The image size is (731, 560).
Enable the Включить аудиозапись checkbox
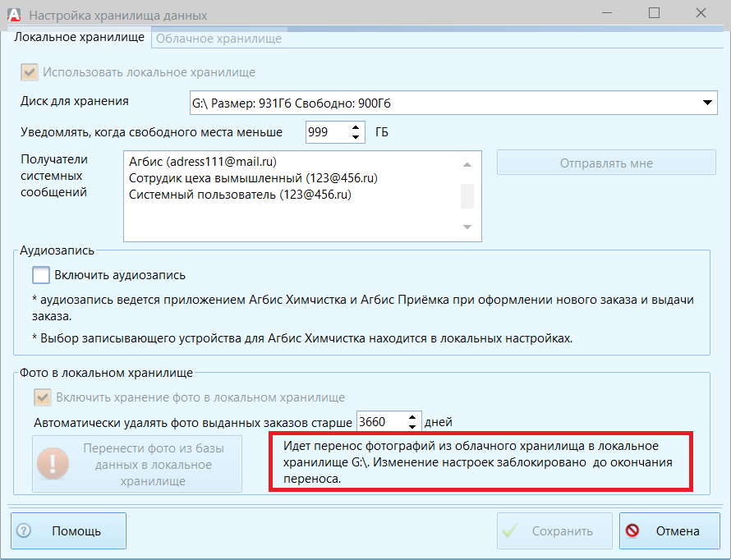(x=41, y=275)
